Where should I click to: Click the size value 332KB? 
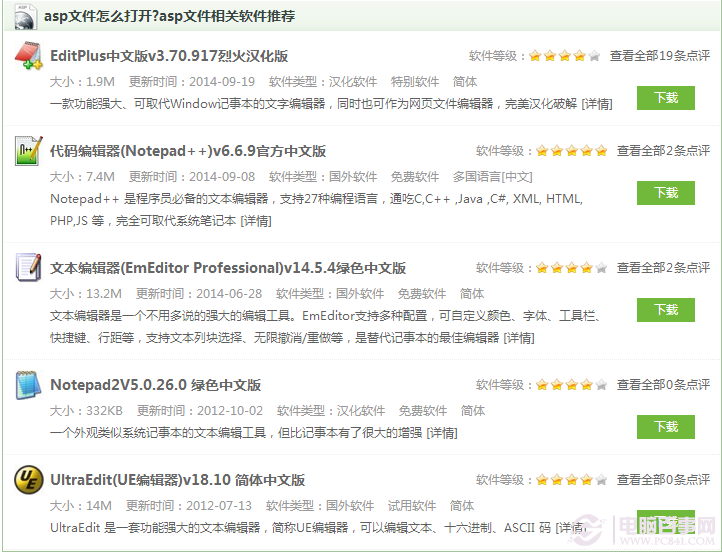[104, 411]
